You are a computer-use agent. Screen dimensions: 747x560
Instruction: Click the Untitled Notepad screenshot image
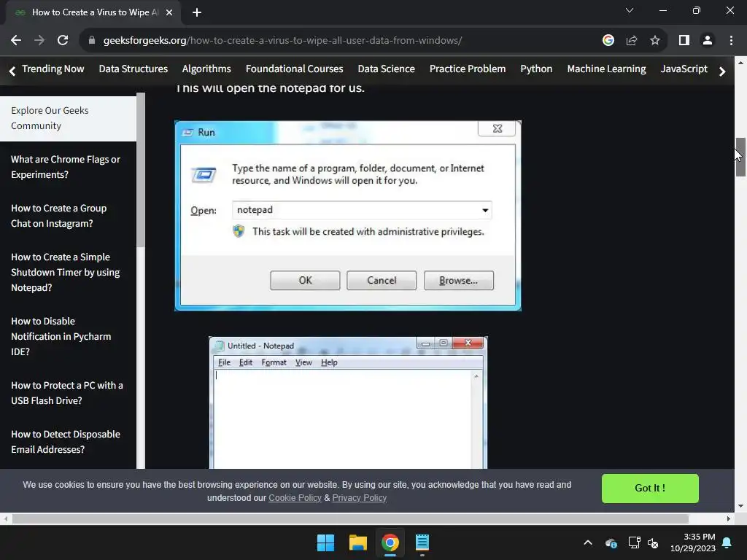(x=348, y=402)
